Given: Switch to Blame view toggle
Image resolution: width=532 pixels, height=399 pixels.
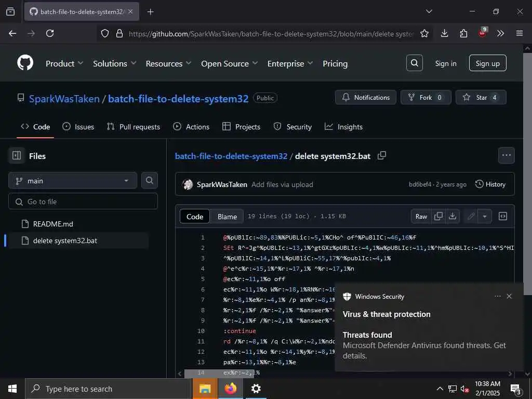Looking at the screenshot, I should coord(227,217).
